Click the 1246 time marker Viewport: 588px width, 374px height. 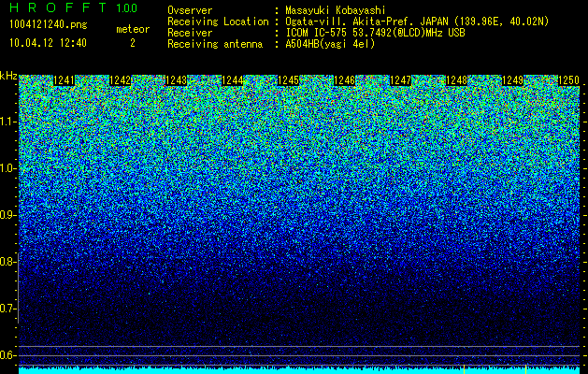tap(345, 80)
